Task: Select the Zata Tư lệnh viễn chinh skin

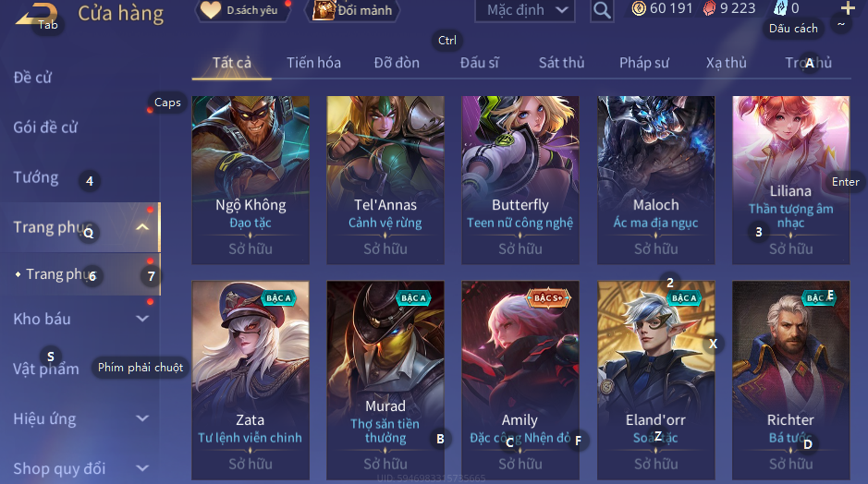Action: [251, 380]
